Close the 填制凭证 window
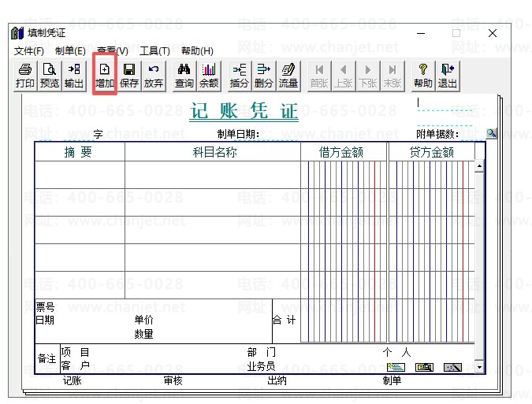Screen dimensions: 532x404 pos(493,33)
